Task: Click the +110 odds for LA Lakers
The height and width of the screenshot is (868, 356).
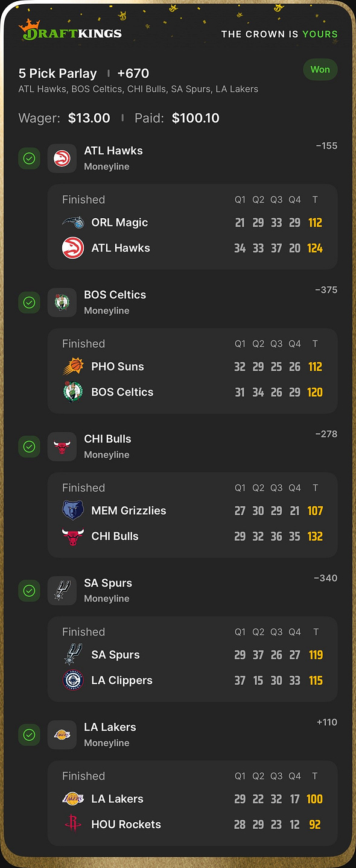Action: coord(327,722)
